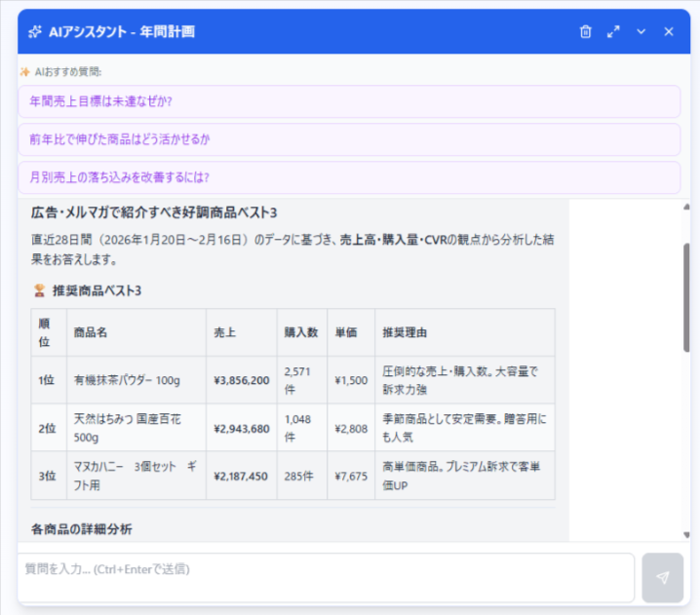
Task: Click the 商品名 column header
Action: (x=91, y=332)
